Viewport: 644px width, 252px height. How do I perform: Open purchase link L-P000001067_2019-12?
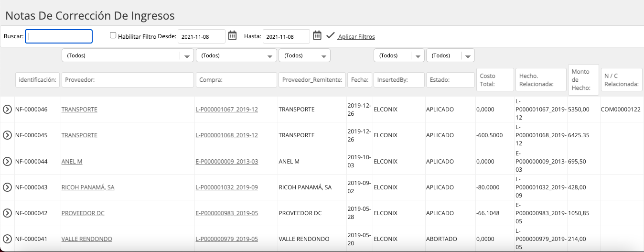(x=227, y=110)
